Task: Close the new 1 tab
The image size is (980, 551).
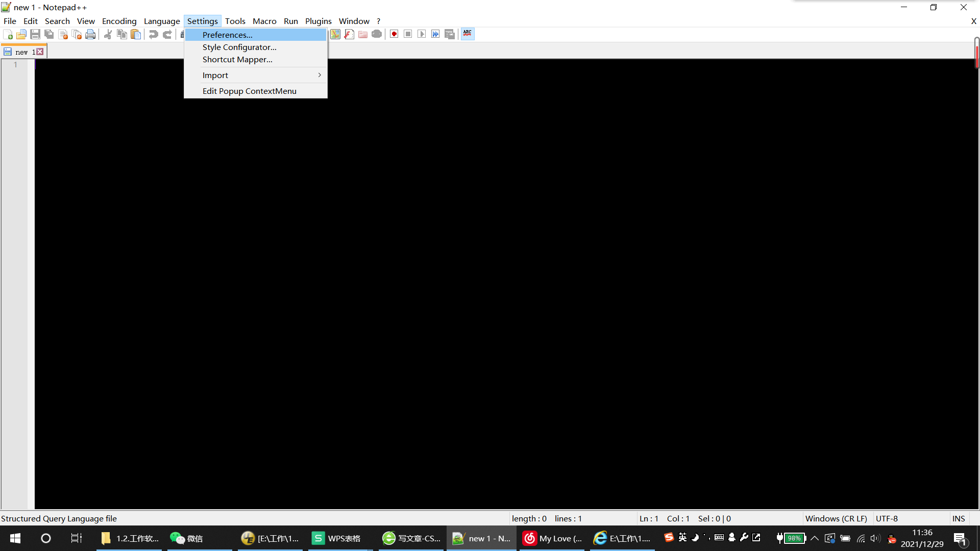Action: pos(40,52)
